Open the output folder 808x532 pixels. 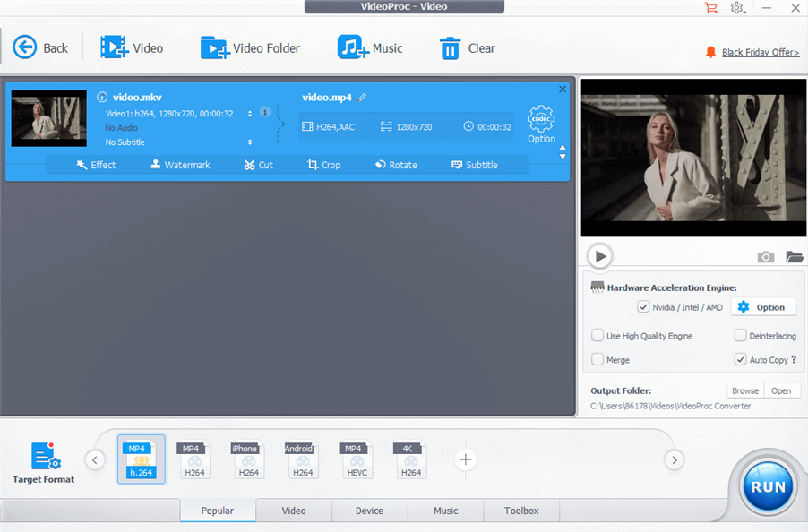point(782,390)
